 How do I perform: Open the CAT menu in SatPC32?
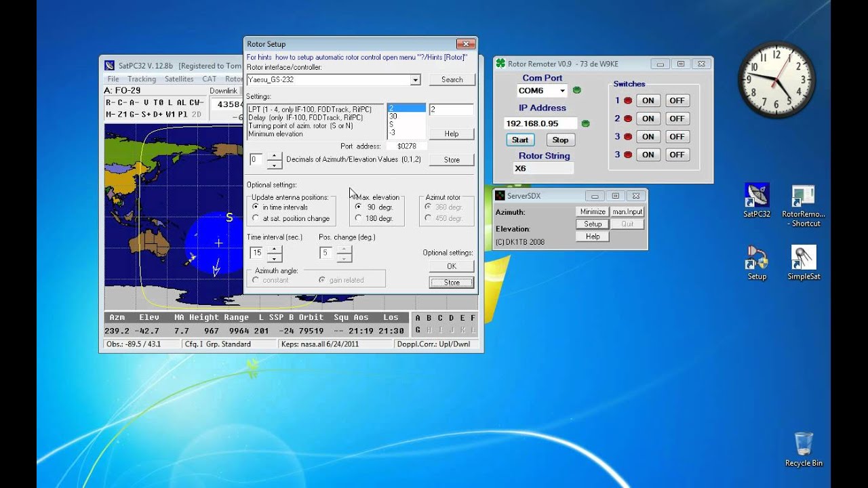click(210, 79)
